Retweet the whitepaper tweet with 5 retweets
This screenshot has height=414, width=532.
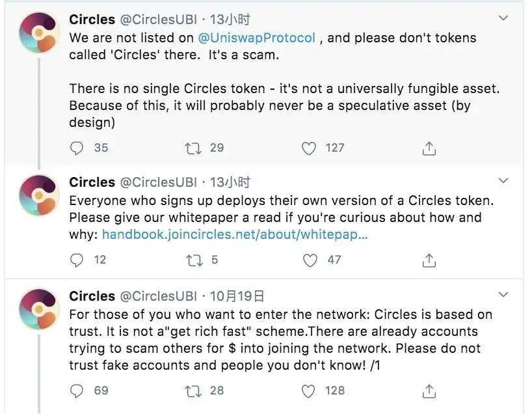(x=193, y=260)
